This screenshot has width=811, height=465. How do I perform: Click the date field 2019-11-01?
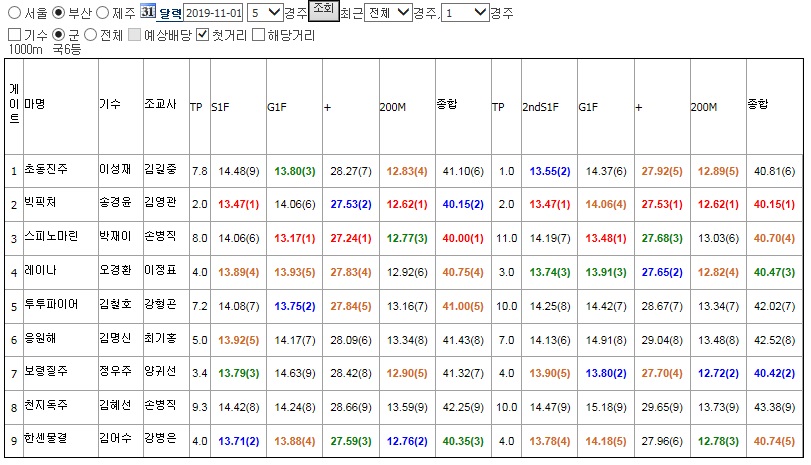click(x=214, y=13)
